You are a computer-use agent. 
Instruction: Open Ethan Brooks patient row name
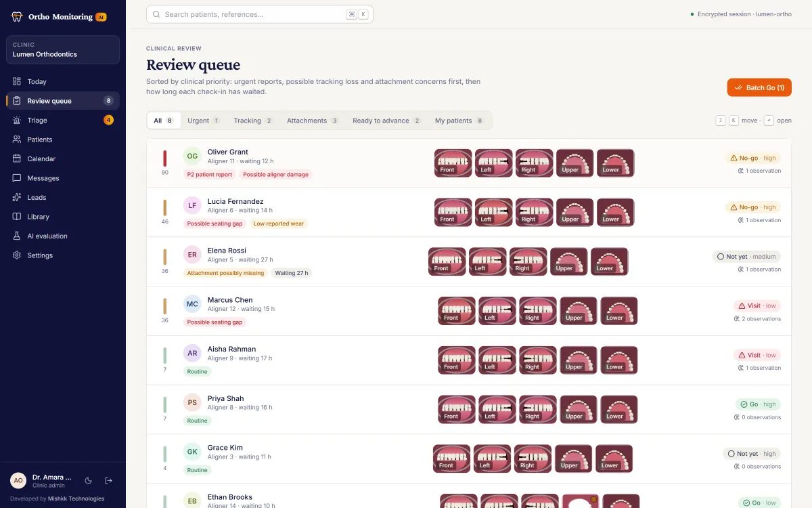click(230, 497)
